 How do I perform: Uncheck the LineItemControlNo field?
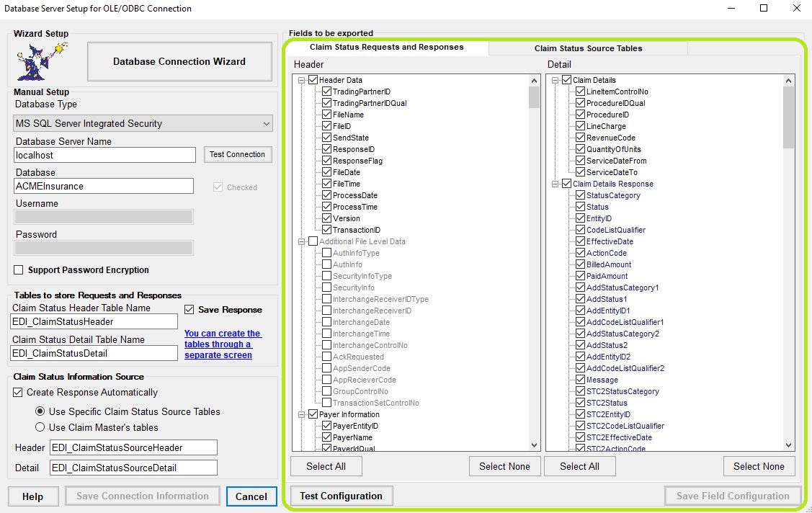[581, 92]
